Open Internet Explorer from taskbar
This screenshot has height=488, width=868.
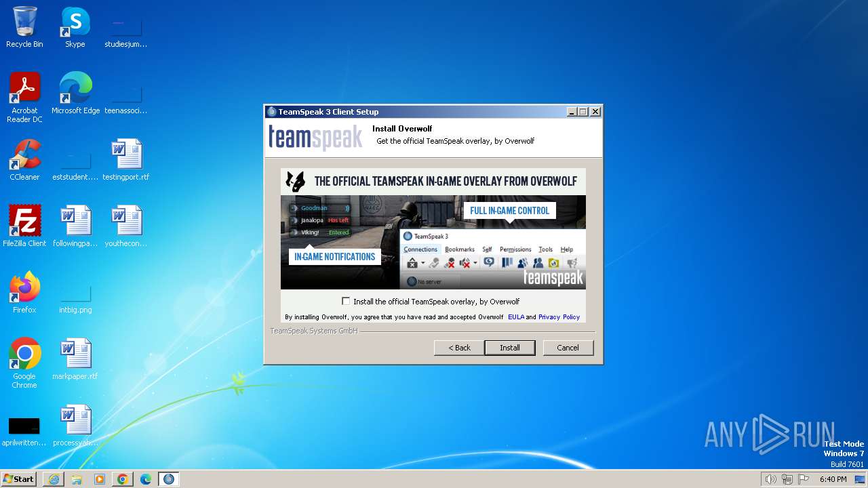(x=54, y=479)
